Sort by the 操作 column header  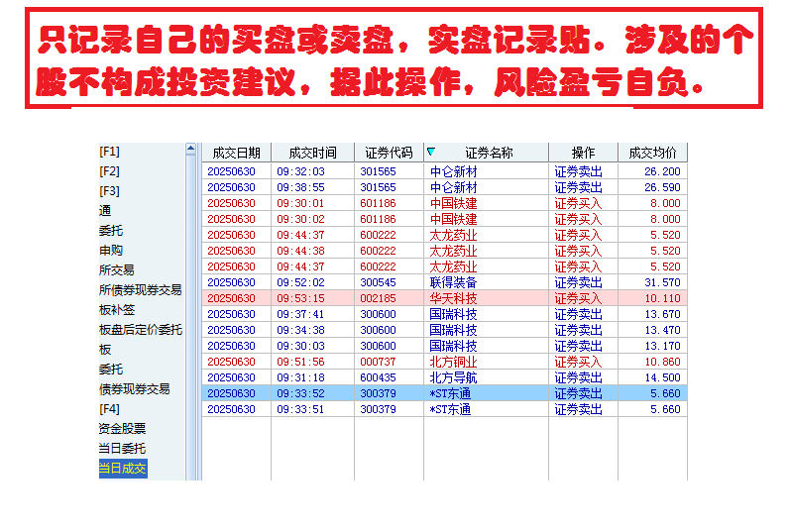pos(583,153)
